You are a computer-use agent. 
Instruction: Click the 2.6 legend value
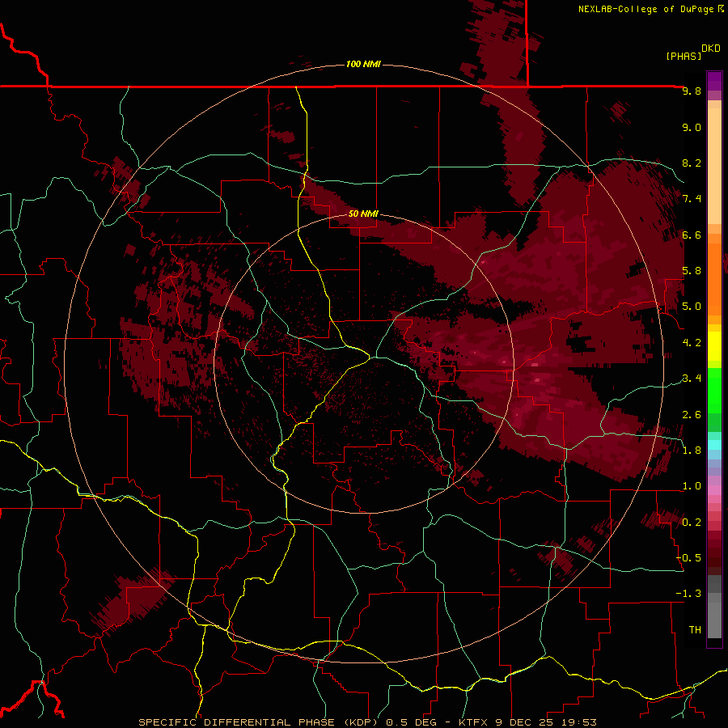(x=692, y=415)
